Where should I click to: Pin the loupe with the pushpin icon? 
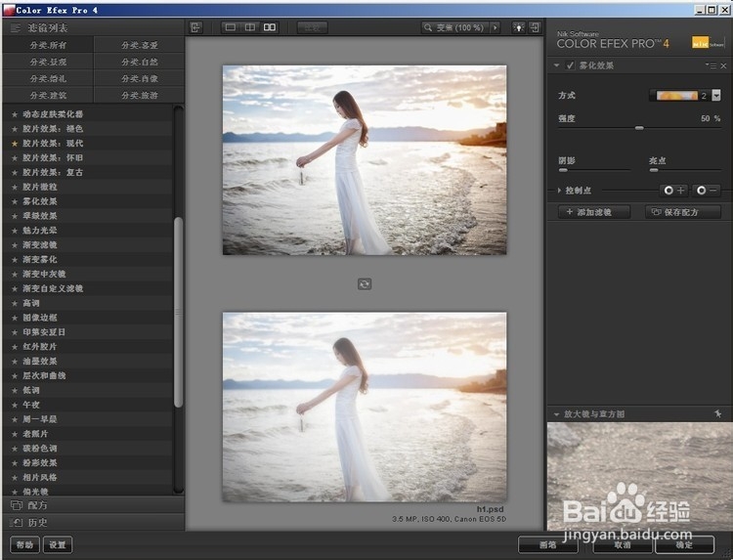(x=718, y=413)
